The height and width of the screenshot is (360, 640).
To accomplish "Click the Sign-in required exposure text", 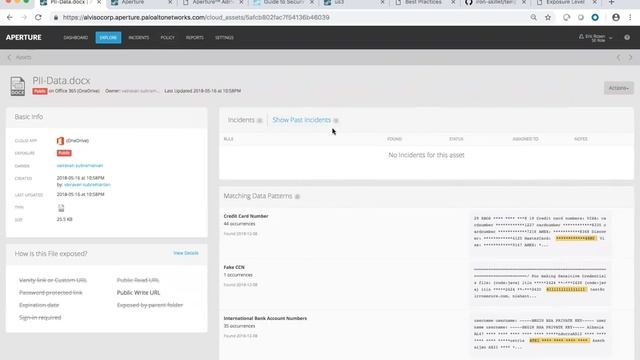I will (40, 318).
